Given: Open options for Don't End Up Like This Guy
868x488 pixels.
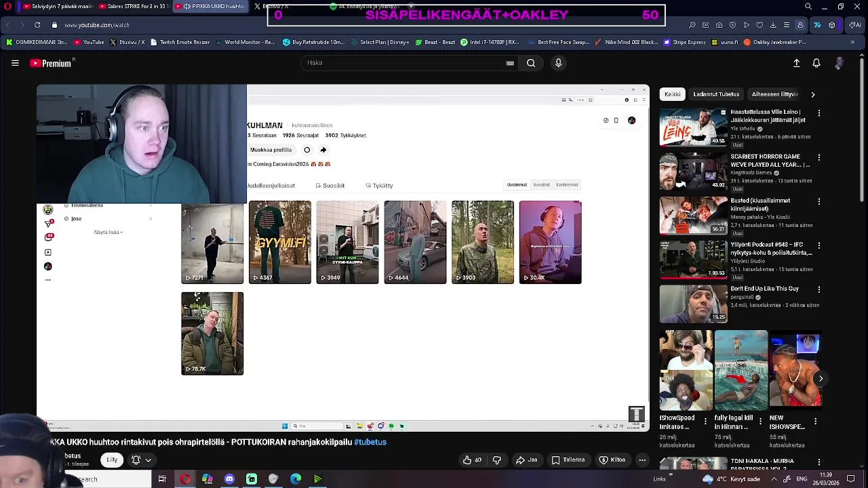Looking at the screenshot, I should (x=819, y=289).
